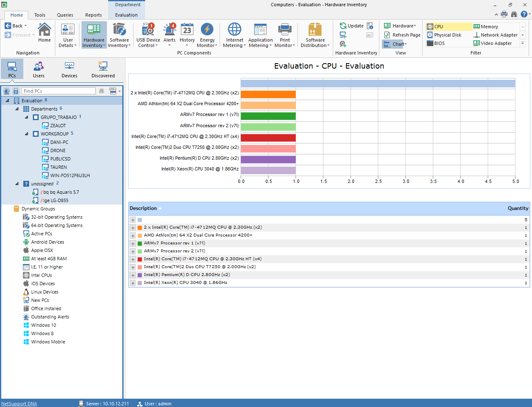This screenshot has width=532, height=407.
Task: Open the help question mark icon
Action: pyautogui.click(x=524, y=14)
